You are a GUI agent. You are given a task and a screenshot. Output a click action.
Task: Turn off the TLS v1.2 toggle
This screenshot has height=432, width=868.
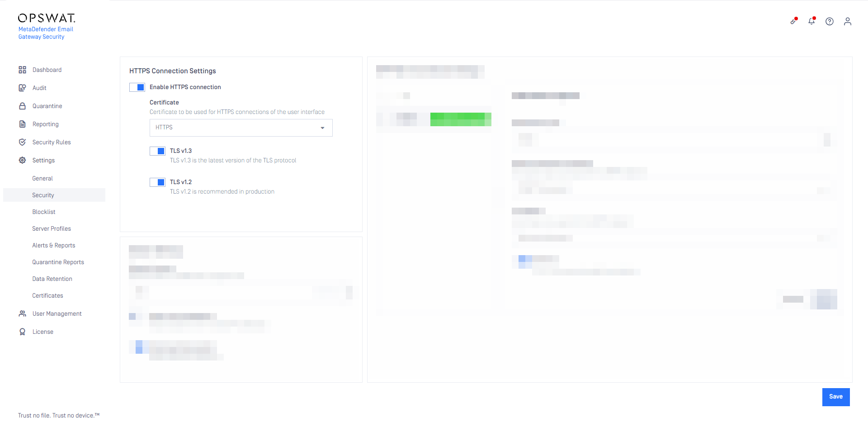[157, 182]
